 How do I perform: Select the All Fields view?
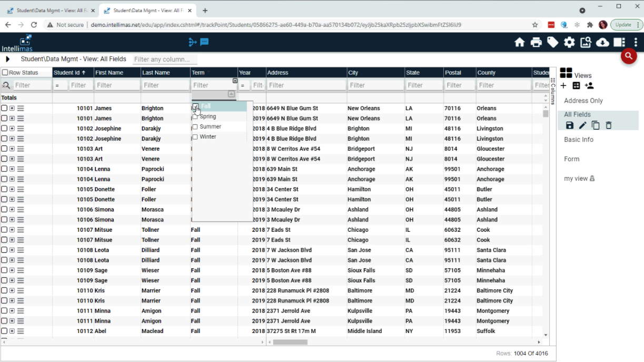pyautogui.click(x=577, y=114)
